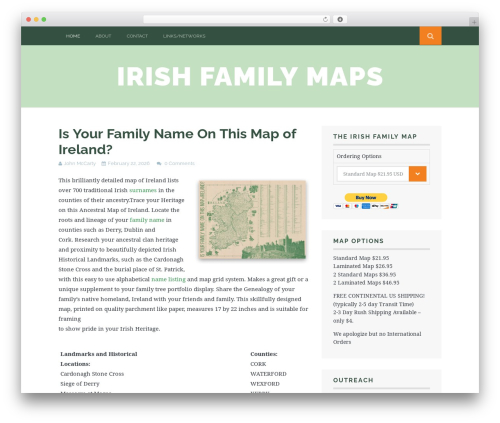Open the Links/Networks menu item
The image size is (500, 423).
[184, 36]
